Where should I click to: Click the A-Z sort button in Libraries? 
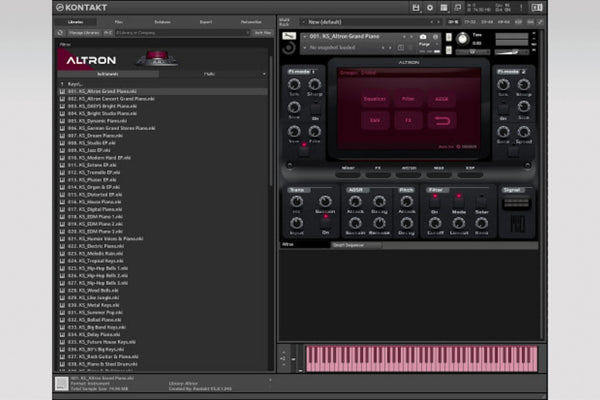(x=108, y=33)
